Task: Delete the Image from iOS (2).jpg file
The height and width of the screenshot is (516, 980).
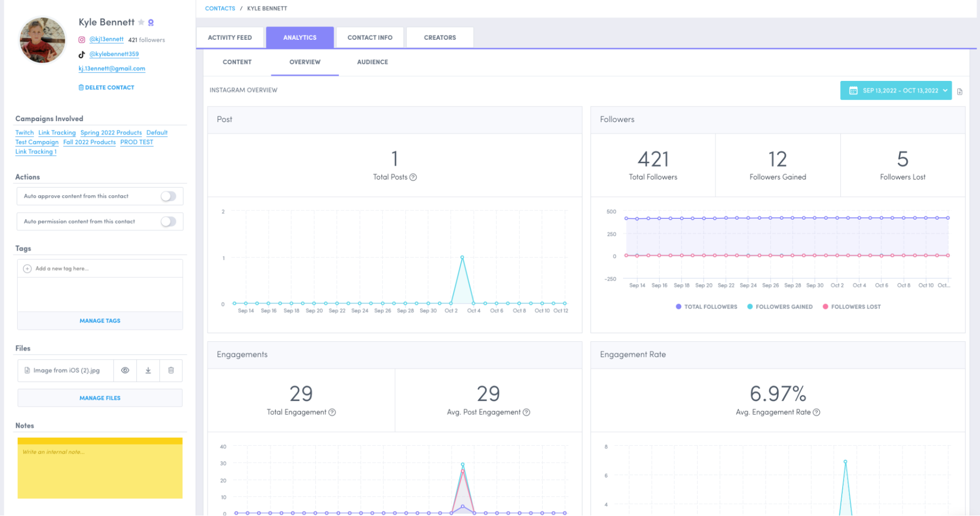Action: point(171,370)
